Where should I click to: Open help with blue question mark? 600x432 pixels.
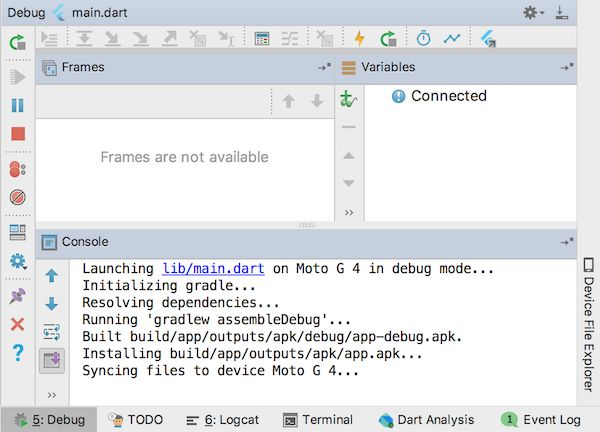tap(18, 353)
